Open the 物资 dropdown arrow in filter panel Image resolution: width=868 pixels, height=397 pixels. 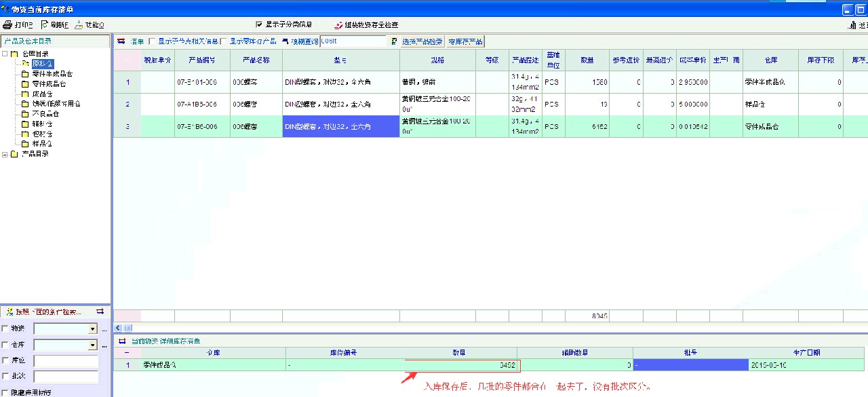pyautogui.click(x=93, y=329)
